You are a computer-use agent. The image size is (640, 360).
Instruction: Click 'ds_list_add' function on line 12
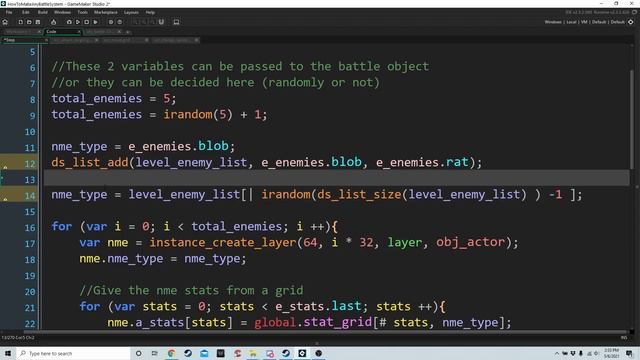pyautogui.click(x=90, y=162)
